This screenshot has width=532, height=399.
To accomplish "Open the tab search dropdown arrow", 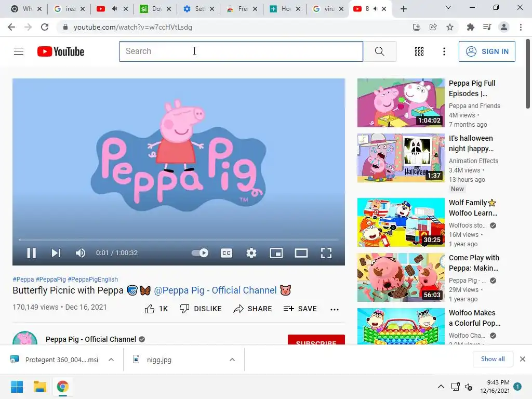I will (448, 7).
